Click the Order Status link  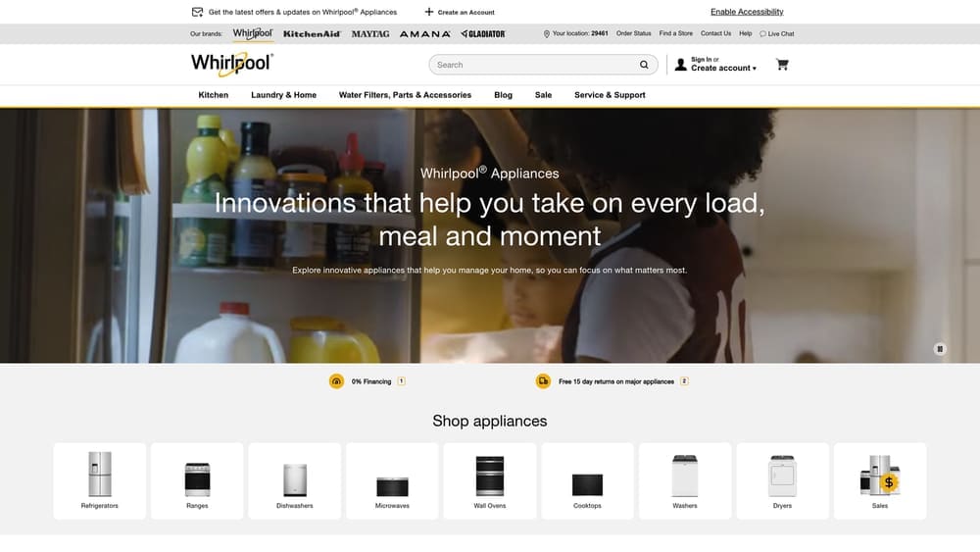point(633,33)
